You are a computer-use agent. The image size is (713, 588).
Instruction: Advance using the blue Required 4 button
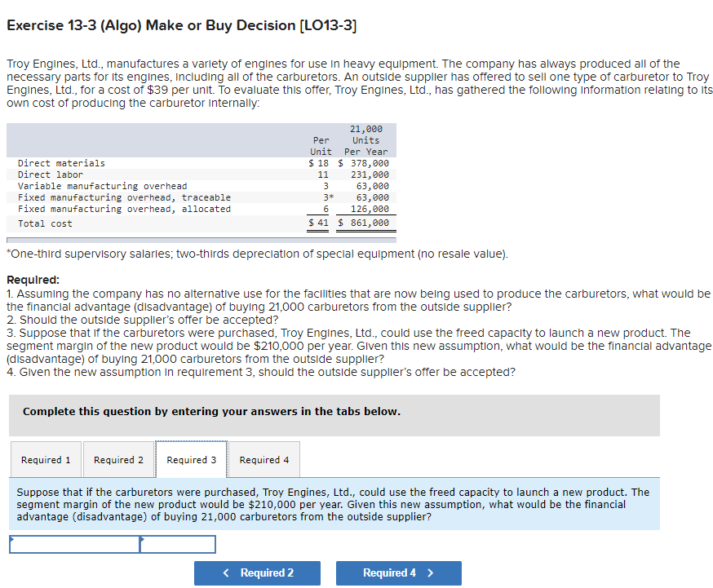click(399, 573)
